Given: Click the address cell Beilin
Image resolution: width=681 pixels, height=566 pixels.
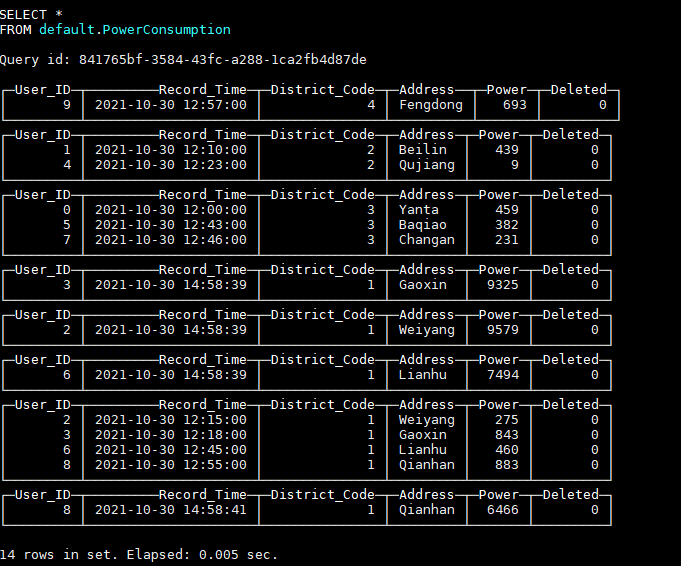Looking at the screenshot, I should (x=423, y=150).
